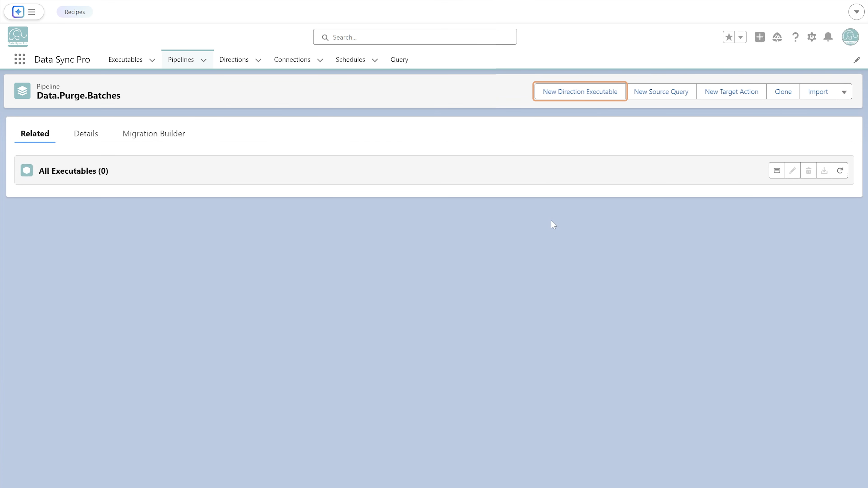Viewport: 868px width, 488px height.
Task: Click the assistant sparkle icon in top bar
Action: (18, 12)
